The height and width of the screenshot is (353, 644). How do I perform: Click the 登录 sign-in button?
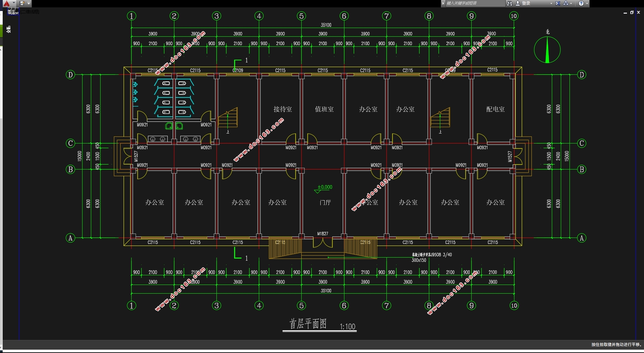point(523,3)
